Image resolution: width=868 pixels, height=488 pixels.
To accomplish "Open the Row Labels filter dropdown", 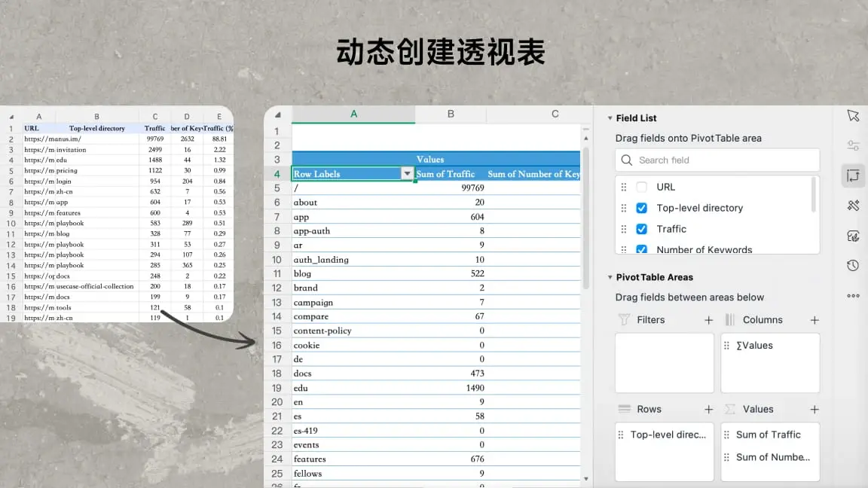I will coord(407,174).
